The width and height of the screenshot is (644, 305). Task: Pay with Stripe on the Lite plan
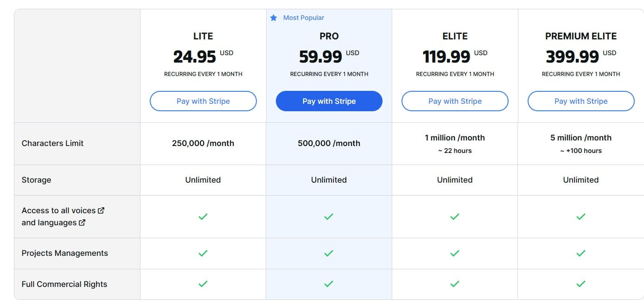(203, 101)
